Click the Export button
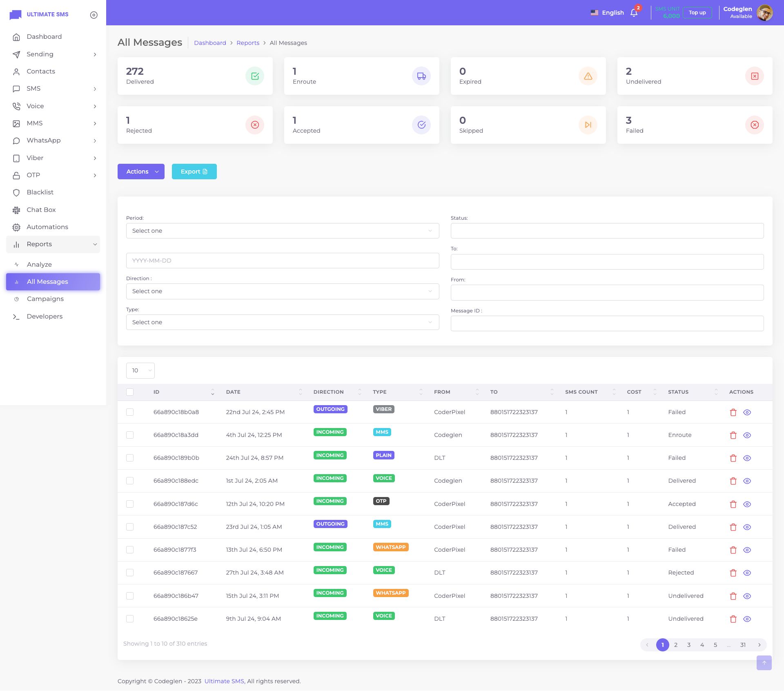 pyautogui.click(x=194, y=172)
